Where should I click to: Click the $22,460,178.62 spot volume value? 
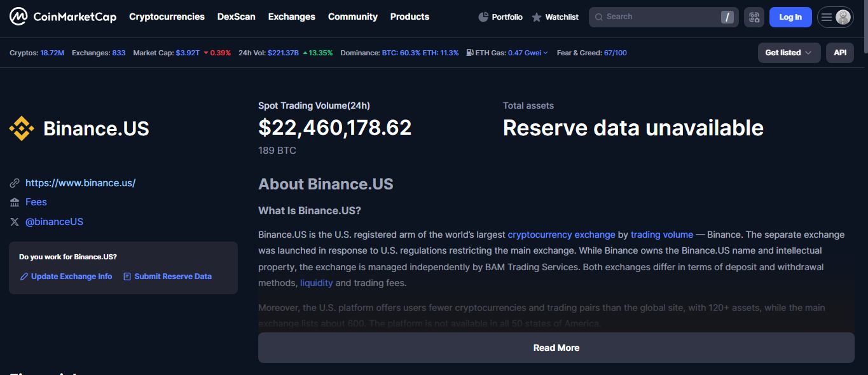pos(335,128)
